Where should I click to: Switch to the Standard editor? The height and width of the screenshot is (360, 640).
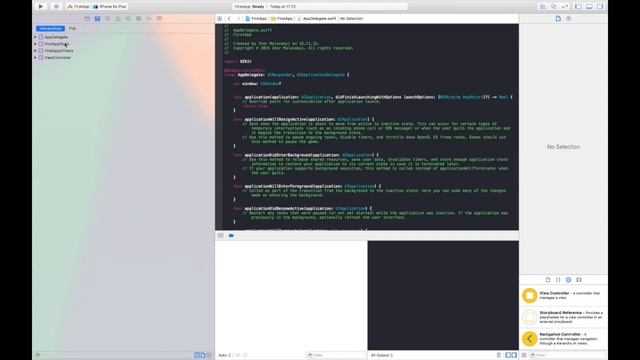542,7
